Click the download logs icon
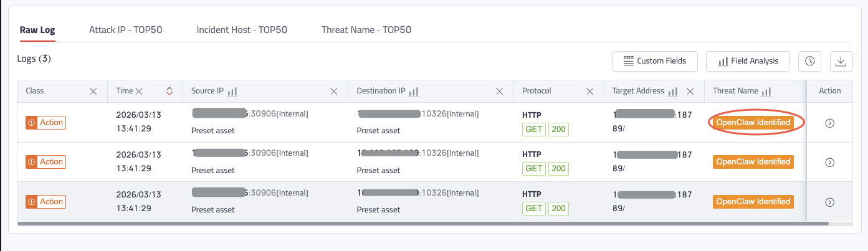 [841, 61]
